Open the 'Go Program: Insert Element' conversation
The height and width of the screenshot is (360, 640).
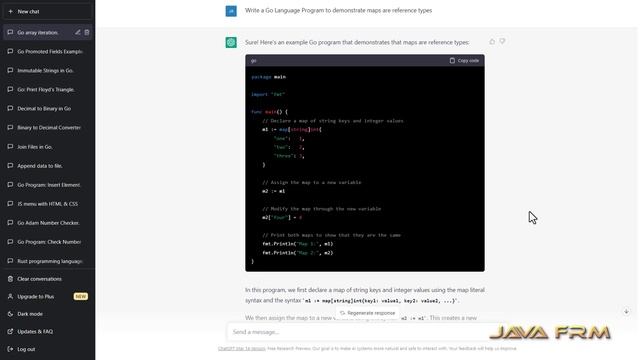(x=47, y=185)
